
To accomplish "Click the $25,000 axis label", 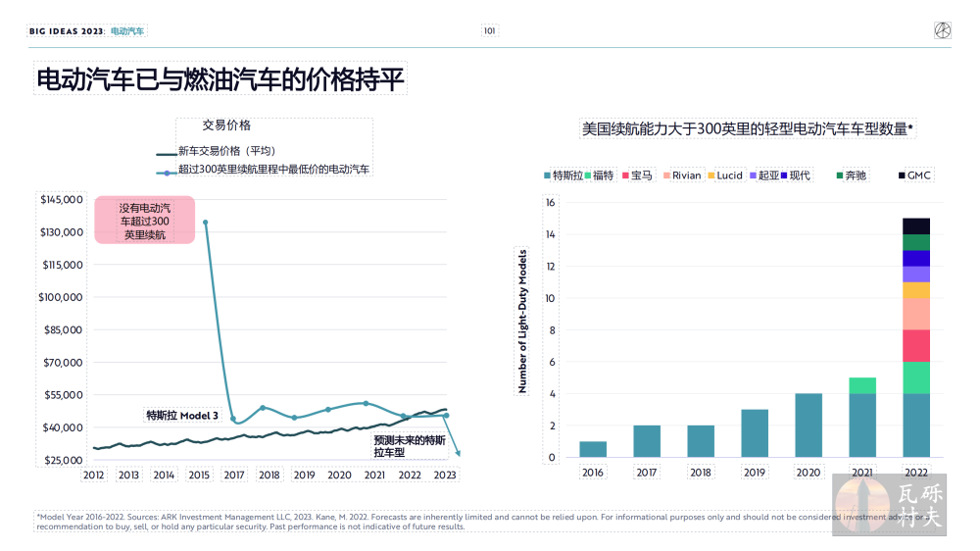I will tap(63, 460).
